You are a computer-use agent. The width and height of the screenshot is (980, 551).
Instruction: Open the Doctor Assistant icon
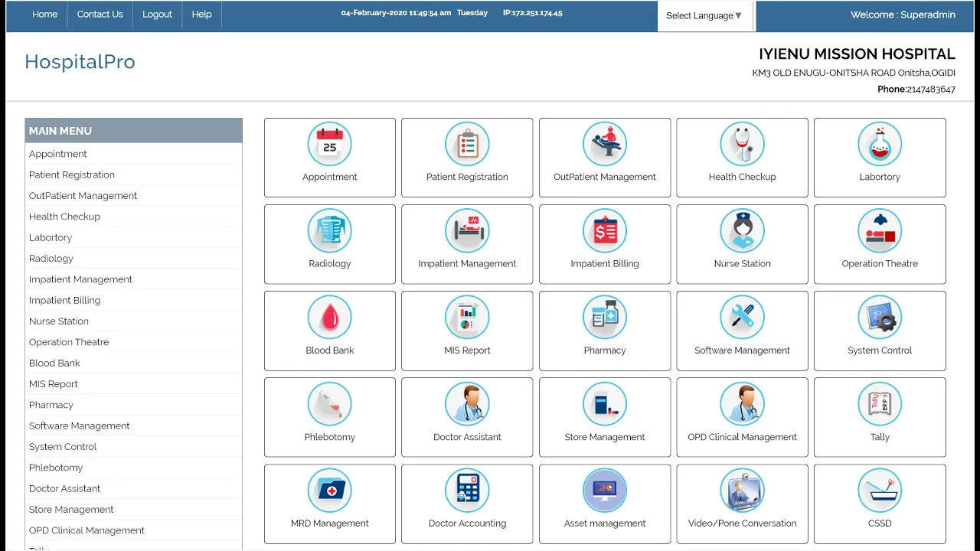coord(467,403)
